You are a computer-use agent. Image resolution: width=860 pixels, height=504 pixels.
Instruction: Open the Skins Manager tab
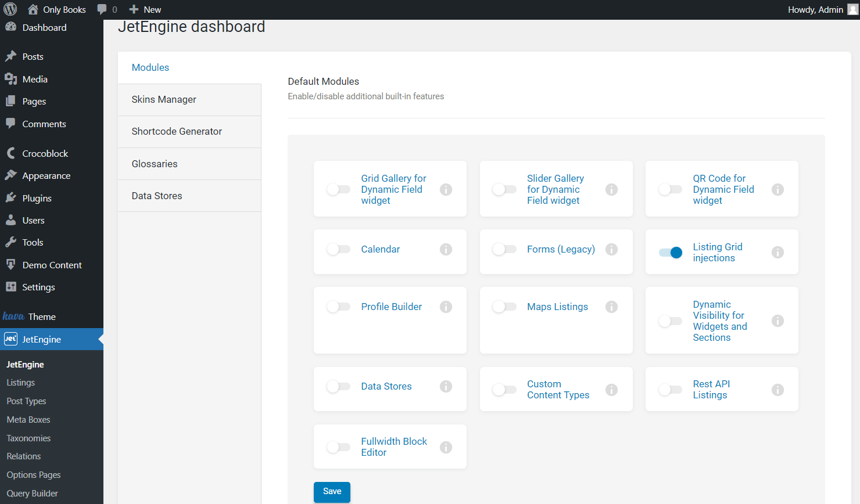[189, 100]
